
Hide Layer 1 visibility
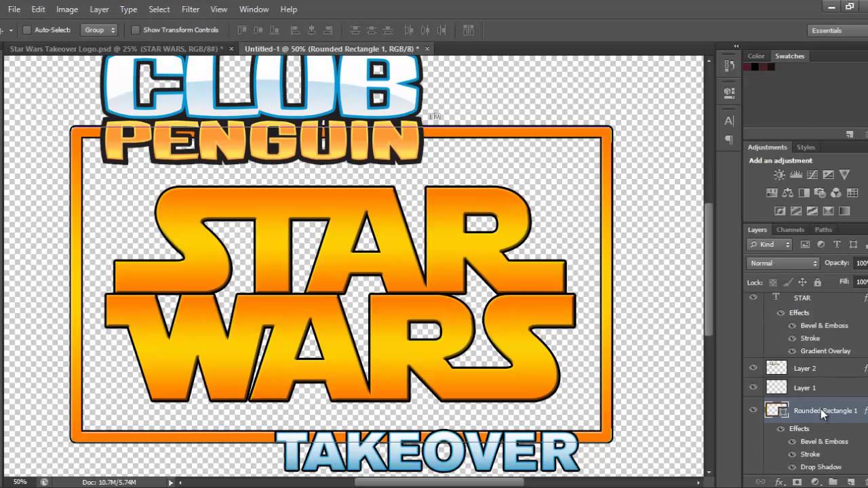pyautogui.click(x=753, y=388)
